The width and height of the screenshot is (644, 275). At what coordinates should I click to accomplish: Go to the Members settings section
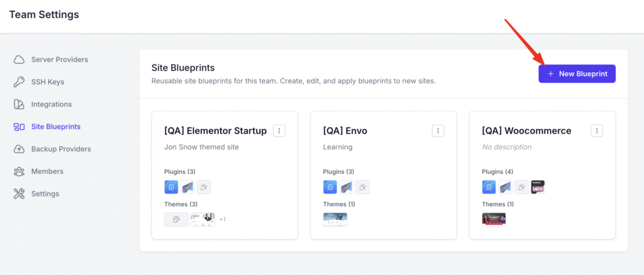point(47,171)
